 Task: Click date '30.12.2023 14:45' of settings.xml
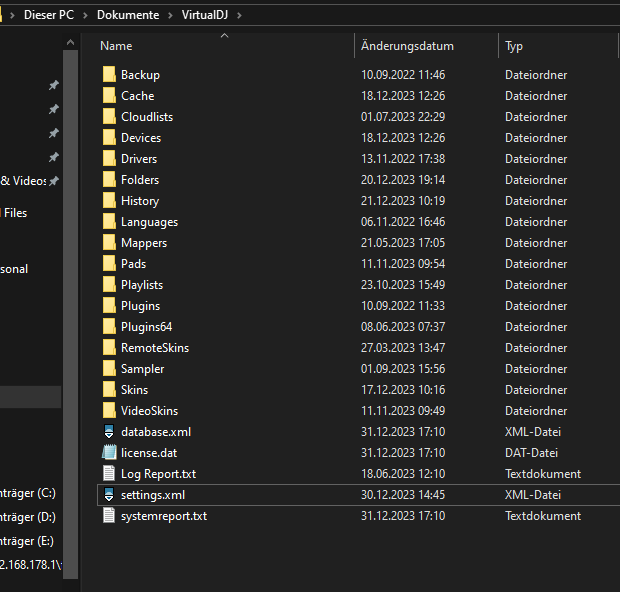point(403,495)
